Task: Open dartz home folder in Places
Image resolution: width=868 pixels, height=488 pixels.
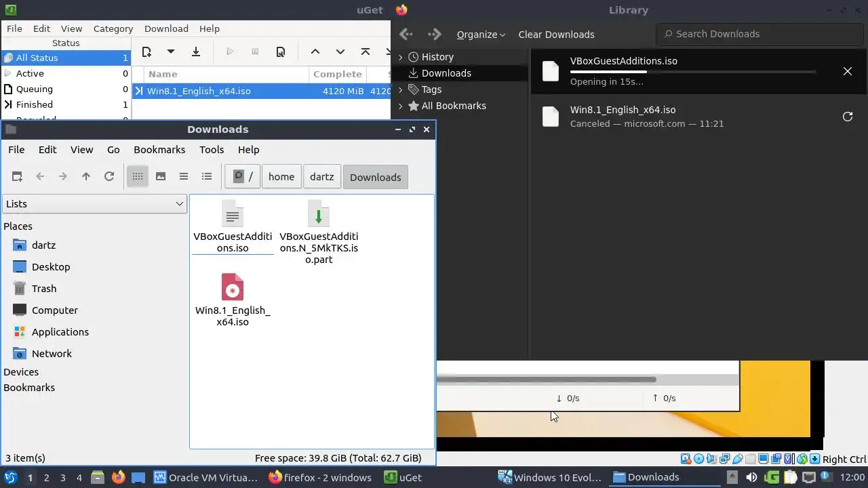Action: pos(43,245)
